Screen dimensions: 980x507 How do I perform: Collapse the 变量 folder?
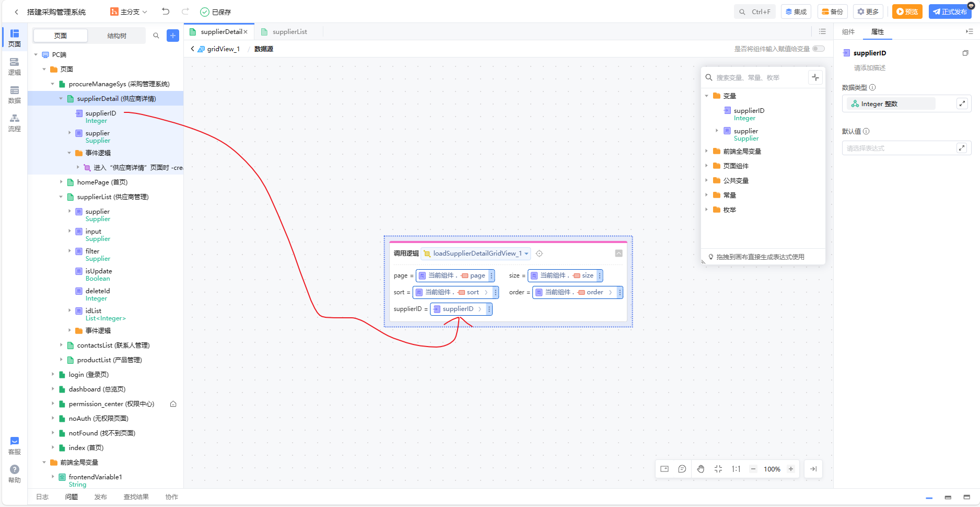pyautogui.click(x=706, y=96)
